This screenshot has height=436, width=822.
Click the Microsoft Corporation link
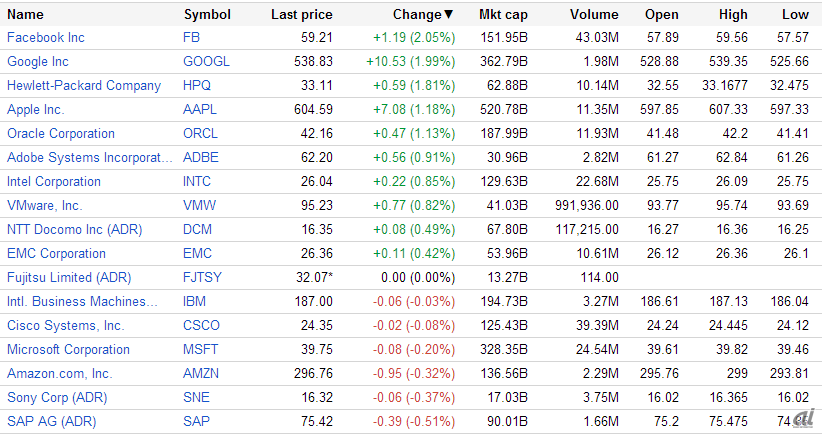(x=68, y=350)
